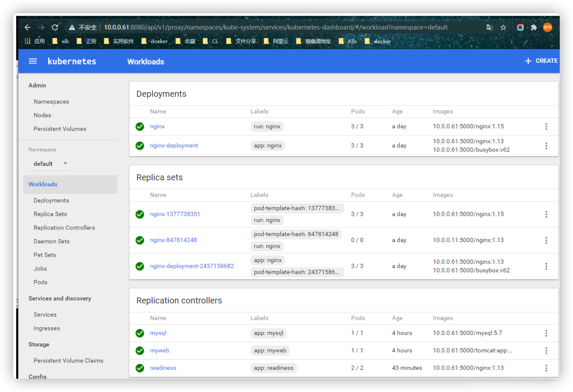This screenshot has height=392, width=573.
Task: Open actions menu for myweb controller
Action: click(546, 350)
